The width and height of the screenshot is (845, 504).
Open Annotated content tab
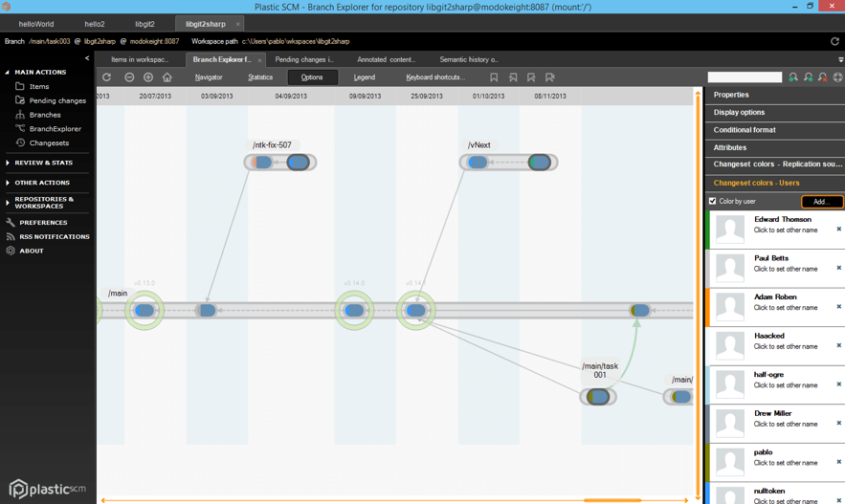point(386,59)
